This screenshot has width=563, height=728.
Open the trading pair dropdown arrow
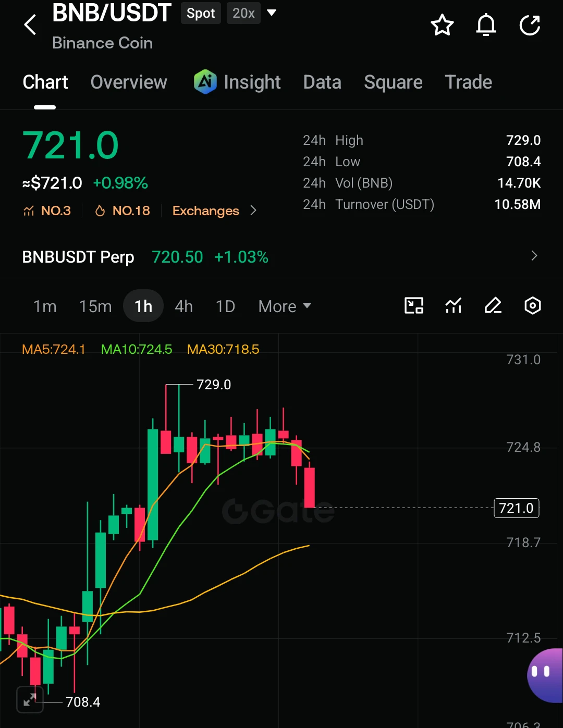[272, 13]
